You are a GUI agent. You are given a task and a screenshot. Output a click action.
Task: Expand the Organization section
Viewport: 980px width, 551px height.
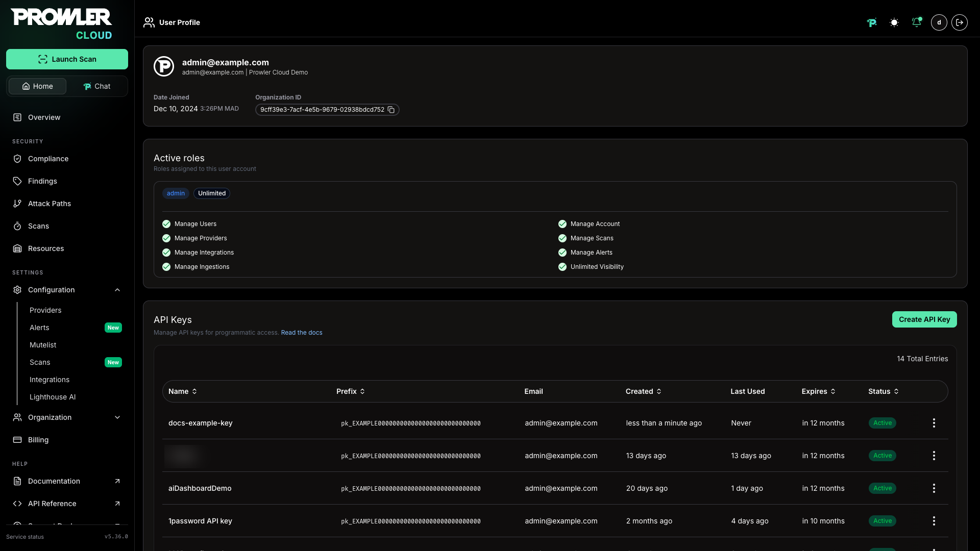click(67, 417)
